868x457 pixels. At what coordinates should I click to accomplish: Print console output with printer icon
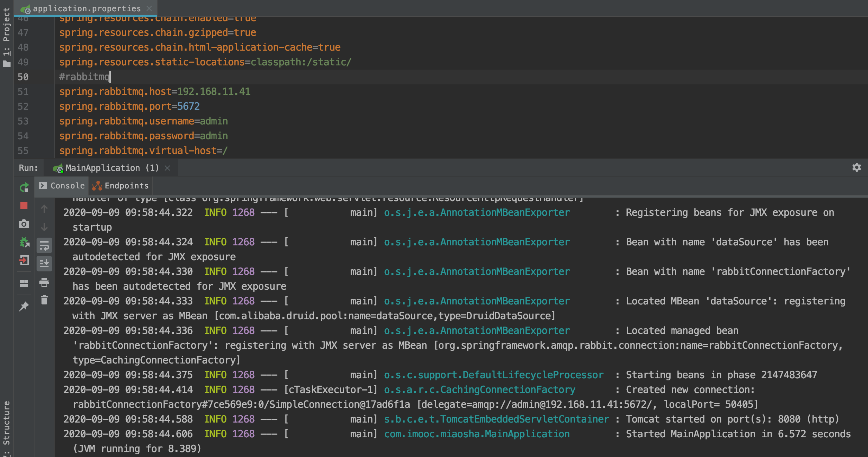tap(44, 282)
